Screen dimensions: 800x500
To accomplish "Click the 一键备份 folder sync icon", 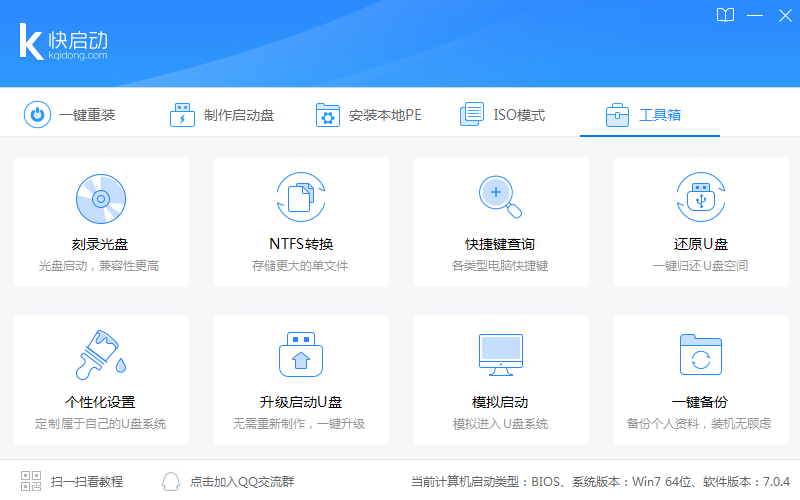I will [701, 355].
